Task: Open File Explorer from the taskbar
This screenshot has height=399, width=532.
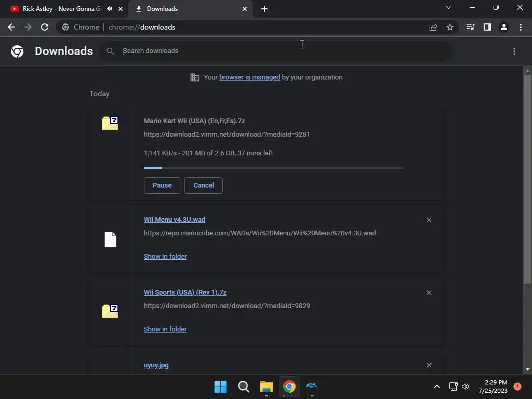Action: pos(267,387)
